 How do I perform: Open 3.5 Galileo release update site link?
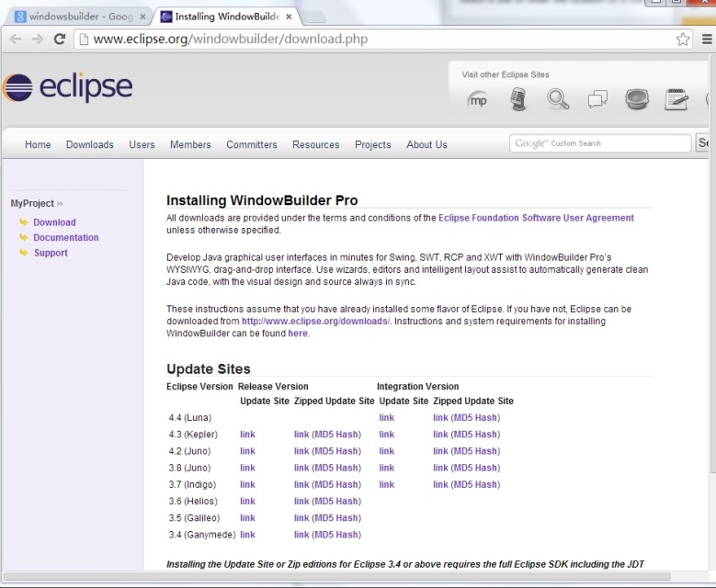pyautogui.click(x=247, y=518)
